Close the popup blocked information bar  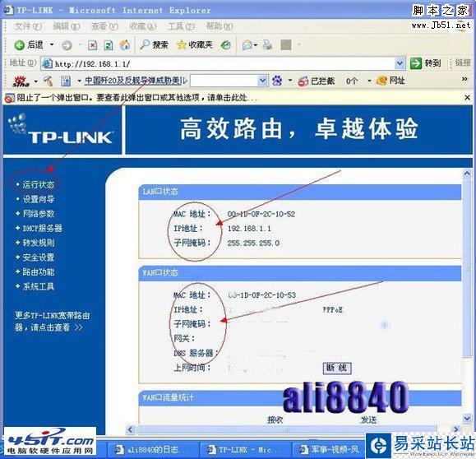[x=468, y=98]
